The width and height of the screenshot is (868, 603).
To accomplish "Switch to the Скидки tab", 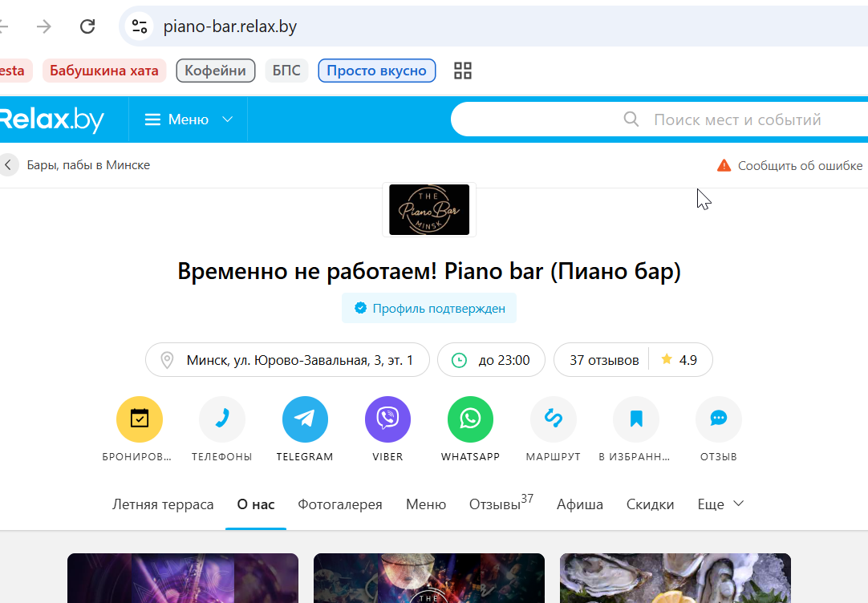I will coord(650,504).
